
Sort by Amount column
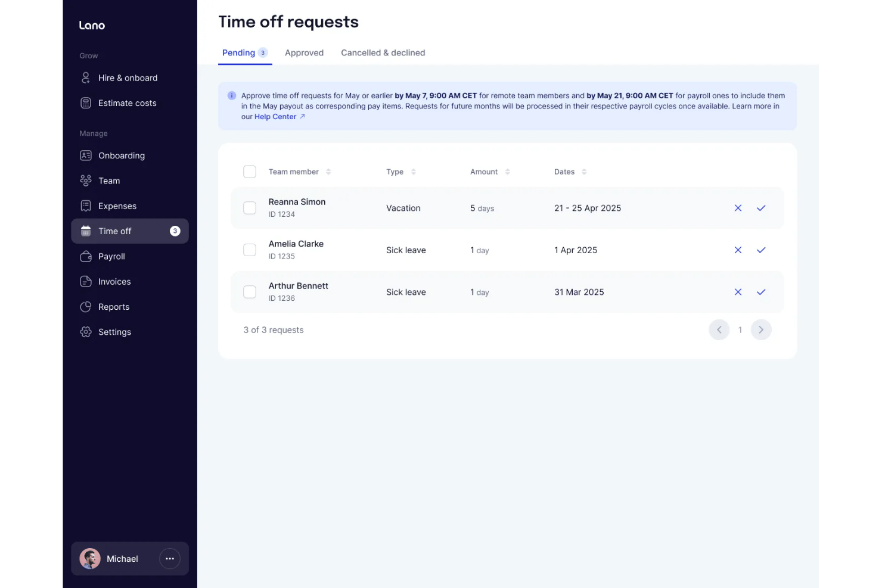click(508, 172)
